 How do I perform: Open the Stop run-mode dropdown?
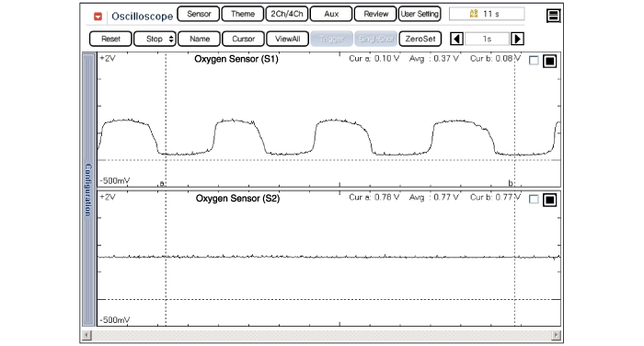point(155,39)
